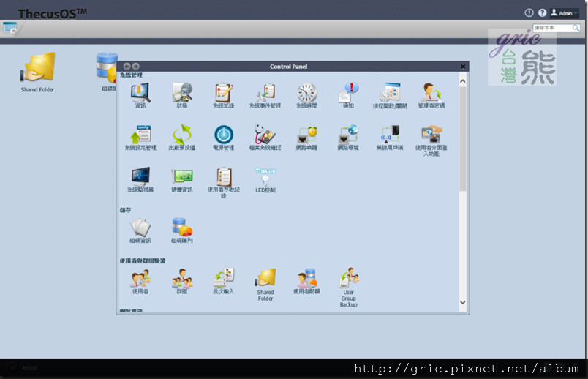
Task: Open 硬體資訊 hardware information
Action: pos(182,179)
